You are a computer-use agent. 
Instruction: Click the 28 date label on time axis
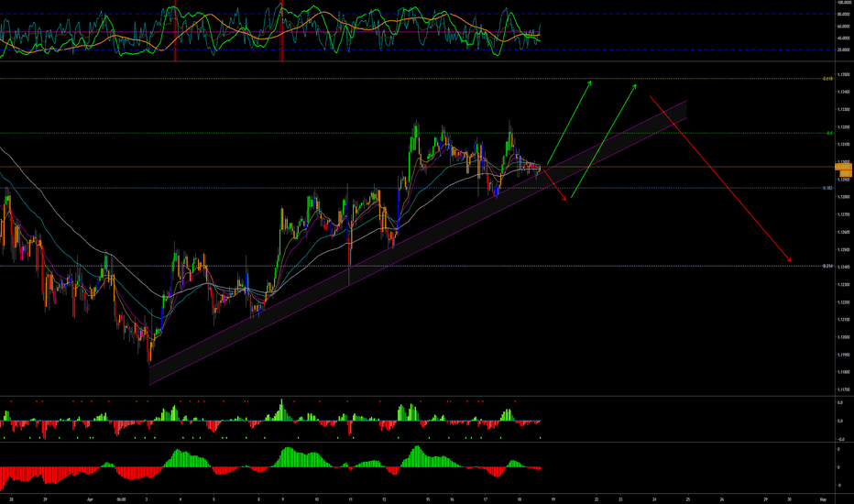11,499
